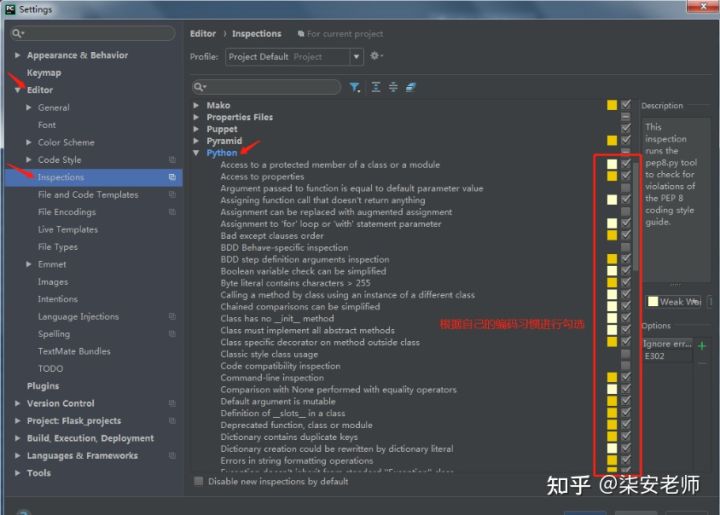Collapse the Editor settings group arrow
This screenshot has width=720, height=515.
17,90
